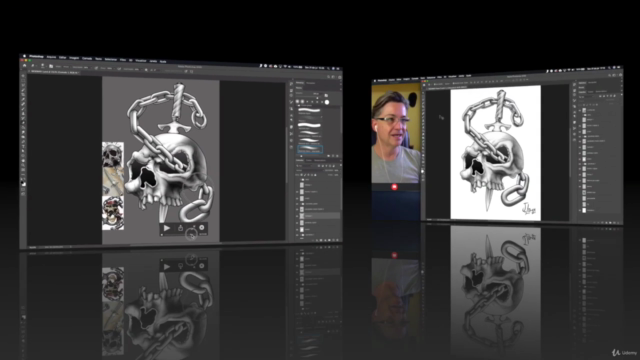The image size is (640, 360).
Task: Pick the large white round brush tip
Action: point(327,102)
